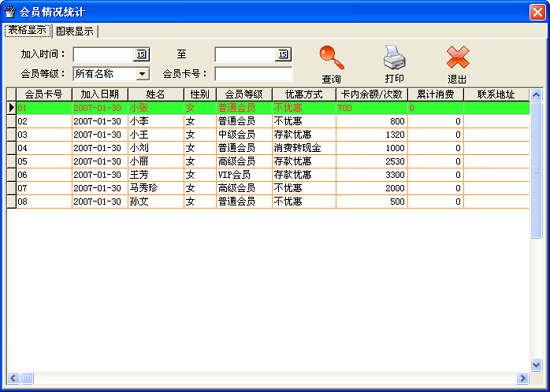
Task: Click balance cell 500
Action: point(371,202)
